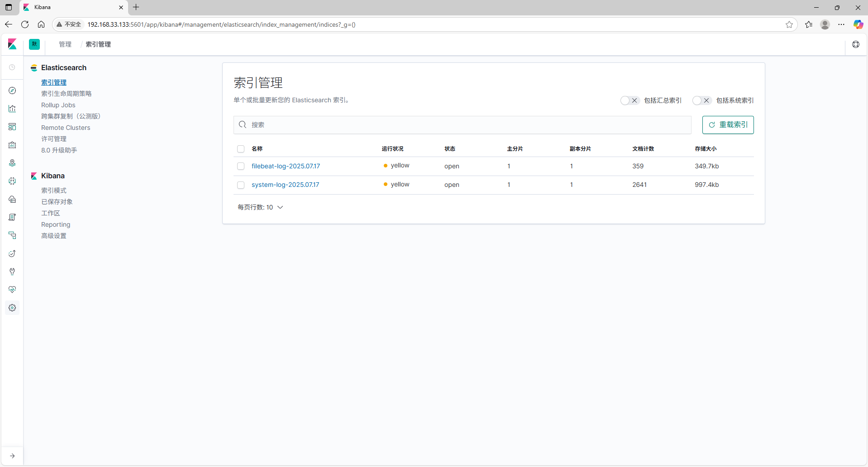Viewport: 868px width, 467px height.
Task: Open Management from the sidebar gear icon
Action: pos(12,308)
